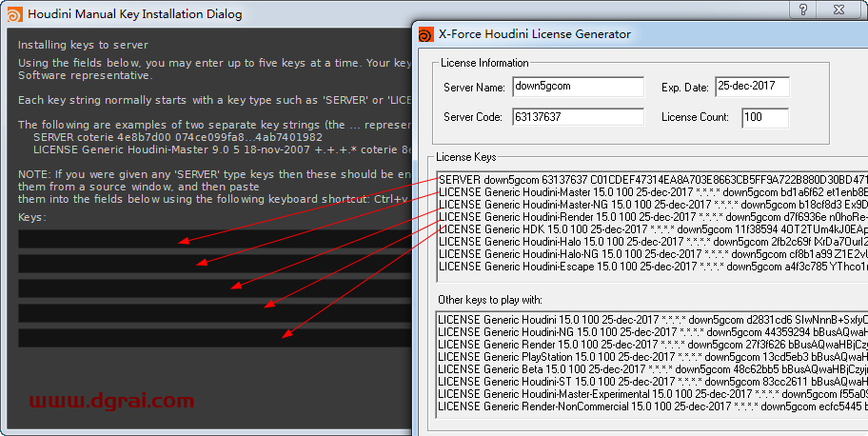Select the Houdini-Master-Experimental license line
The width and height of the screenshot is (868, 436).
(x=653, y=394)
